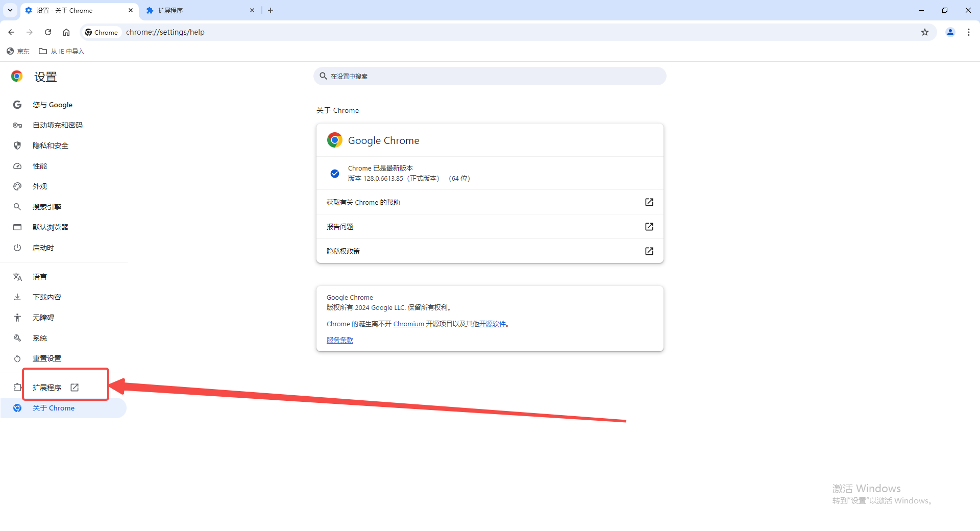980x531 pixels.
Task: Click the puzzle piece extensions icon
Action: tap(17, 388)
